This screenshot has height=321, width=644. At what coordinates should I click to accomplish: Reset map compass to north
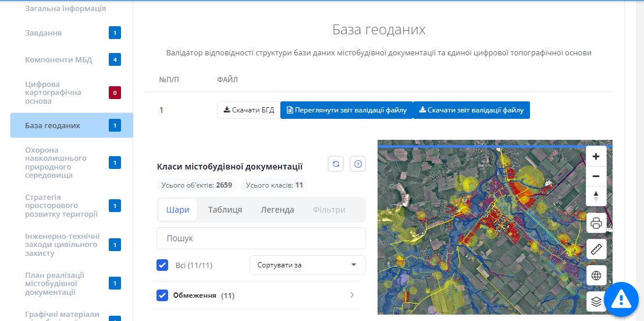(x=596, y=196)
